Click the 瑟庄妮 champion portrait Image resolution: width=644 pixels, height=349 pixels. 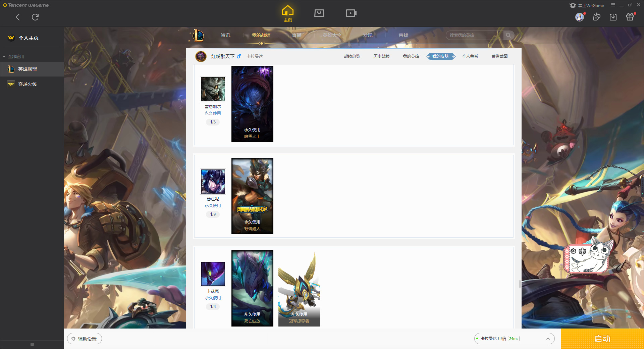coord(213,182)
